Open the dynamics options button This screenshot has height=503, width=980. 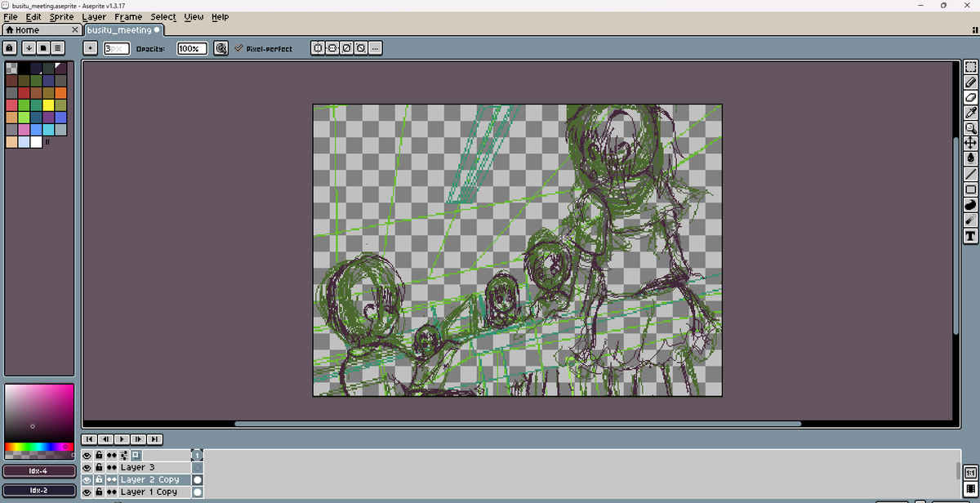tap(220, 48)
